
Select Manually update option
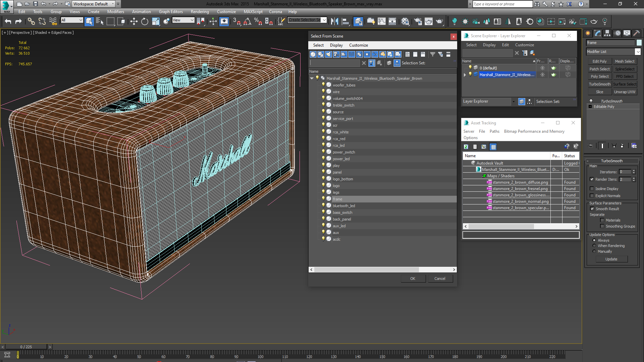click(594, 251)
